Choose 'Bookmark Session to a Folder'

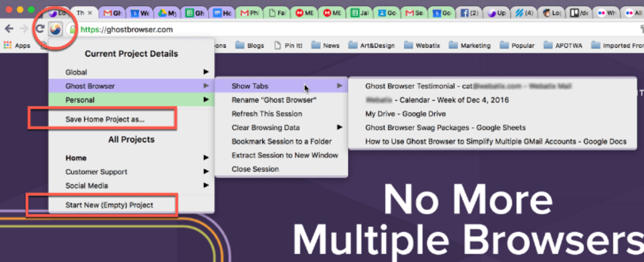click(282, 141)
